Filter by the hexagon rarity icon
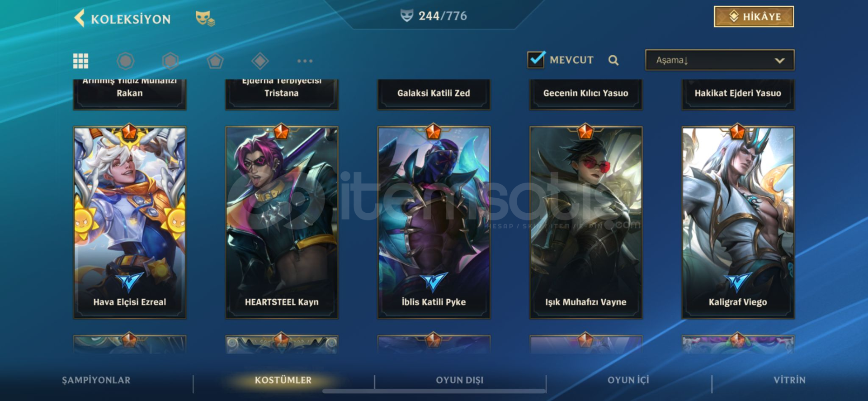This screenshot has height=401, width=868. click(170, 61)
